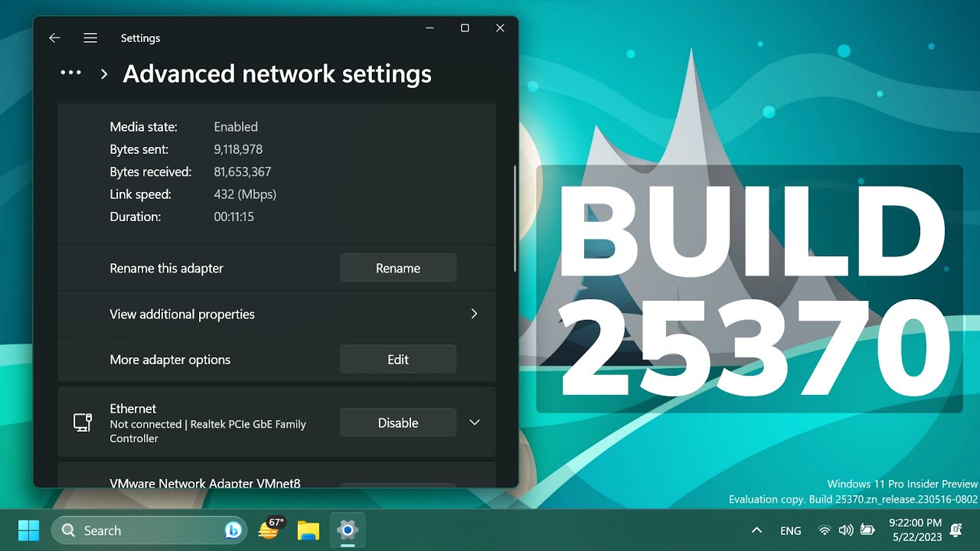Close the Settings window
Viewport: 980px width, 551px height.
coord(500,28)
